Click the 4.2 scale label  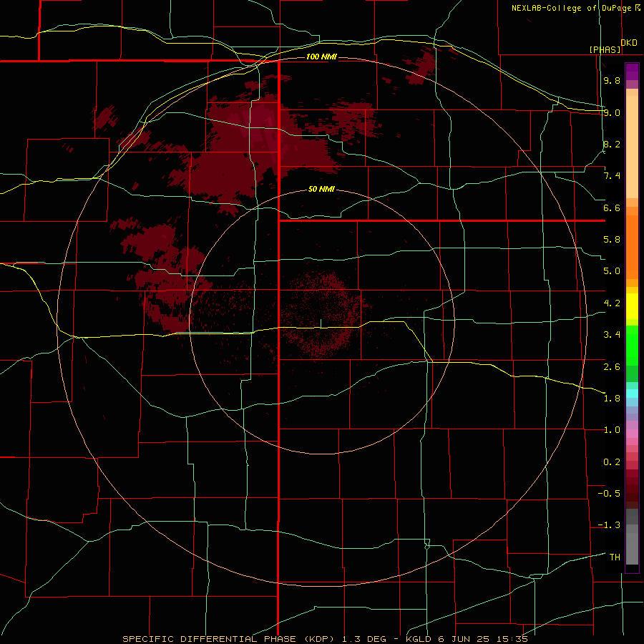tap(612, 303)
